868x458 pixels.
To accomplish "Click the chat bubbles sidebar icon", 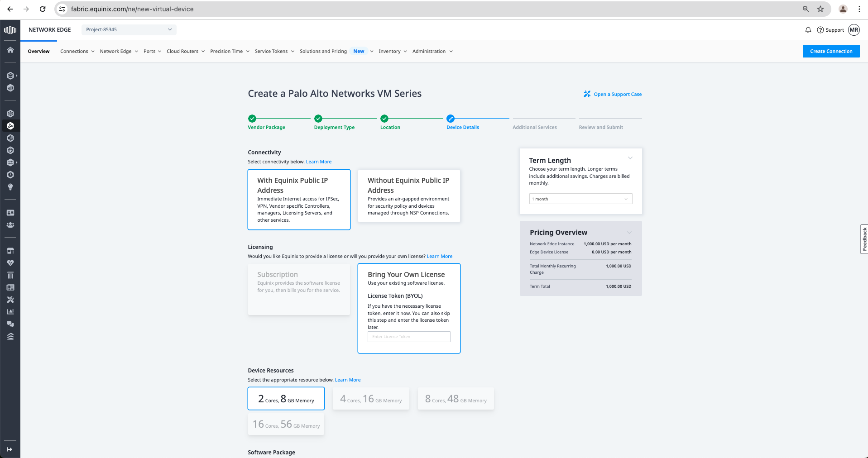I will [10, 324].
